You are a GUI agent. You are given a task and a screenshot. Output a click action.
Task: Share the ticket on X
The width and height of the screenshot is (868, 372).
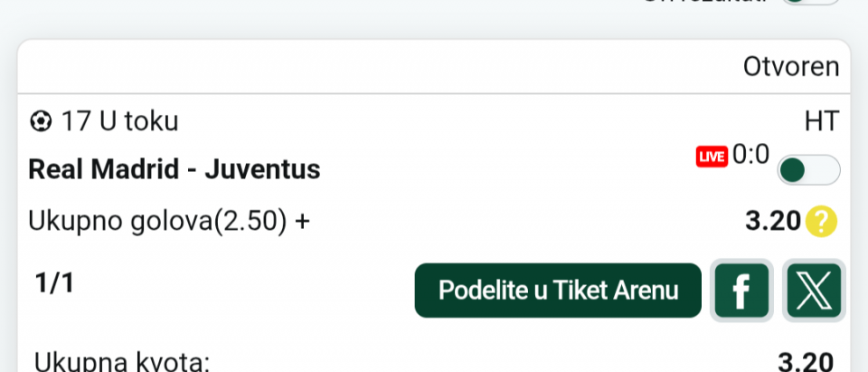814,291
